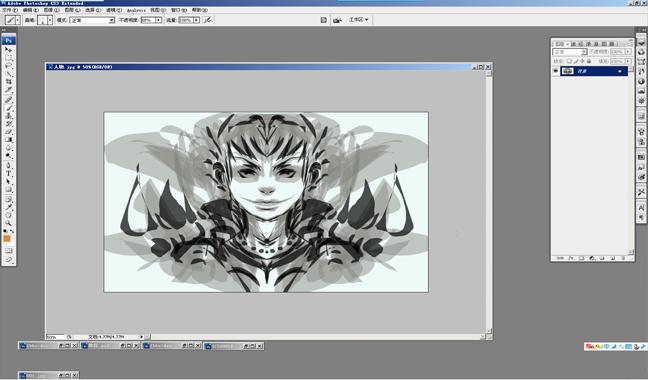Image resolution: width=648 pixels, height=380 pixels.
Task: Open the File menu in menu bar
Action: coord(10,10)
